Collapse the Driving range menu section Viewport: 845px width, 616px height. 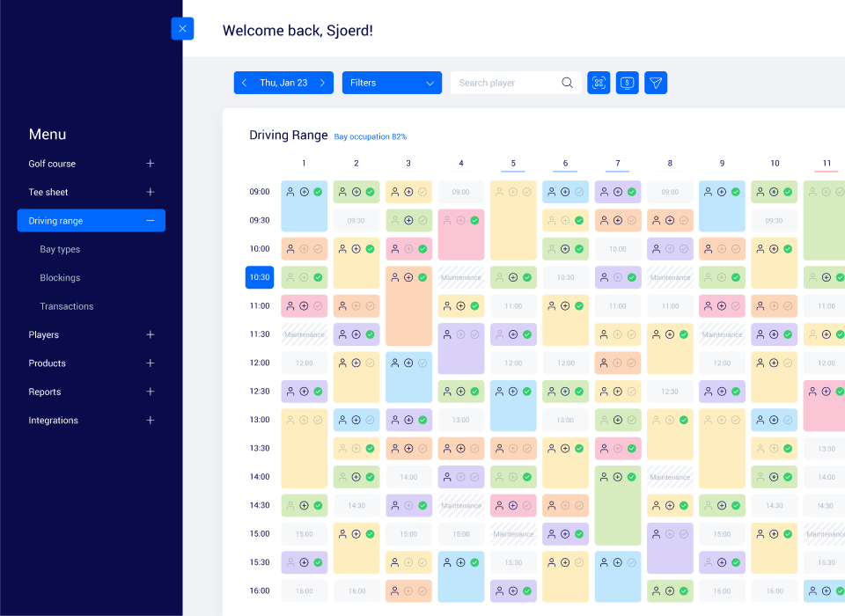click(151, 221)
